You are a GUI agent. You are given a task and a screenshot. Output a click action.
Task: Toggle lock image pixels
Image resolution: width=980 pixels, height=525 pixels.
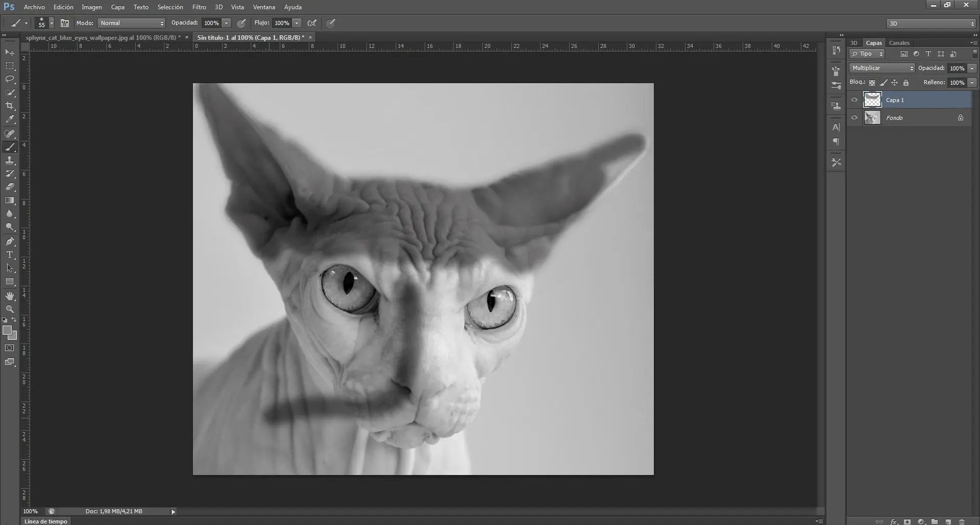point(884,83)
